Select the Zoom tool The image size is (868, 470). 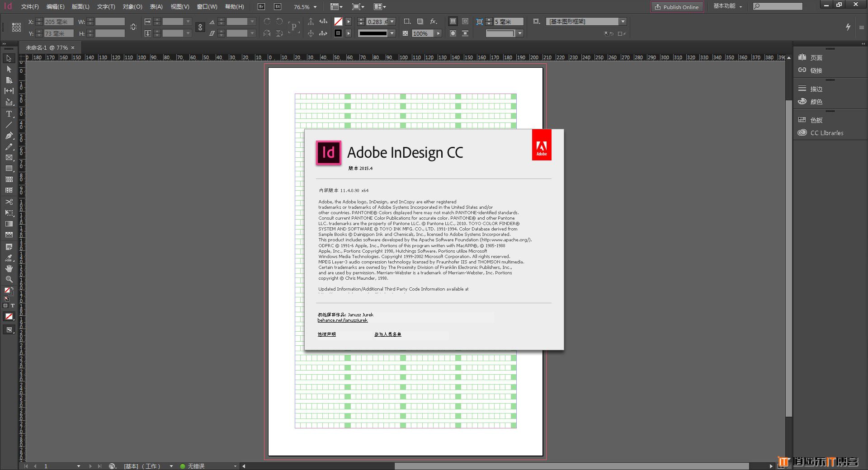(x=9, y=279)
